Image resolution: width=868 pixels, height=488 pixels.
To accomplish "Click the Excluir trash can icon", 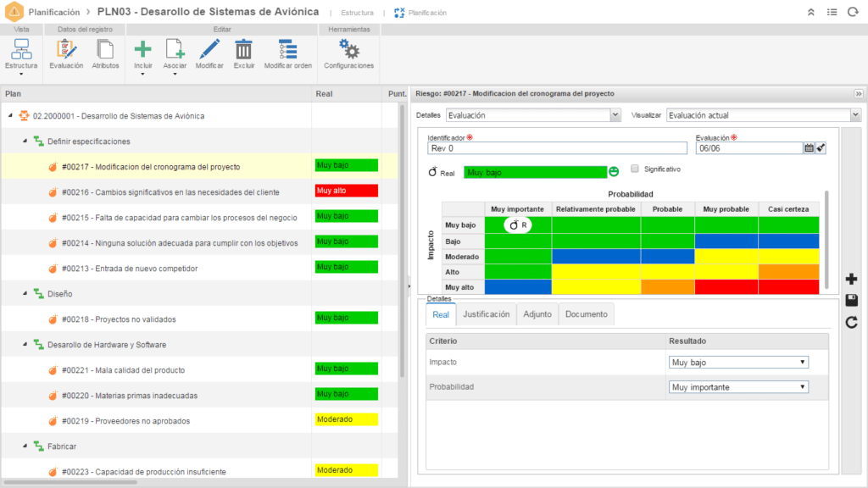I will pos(243,51).
